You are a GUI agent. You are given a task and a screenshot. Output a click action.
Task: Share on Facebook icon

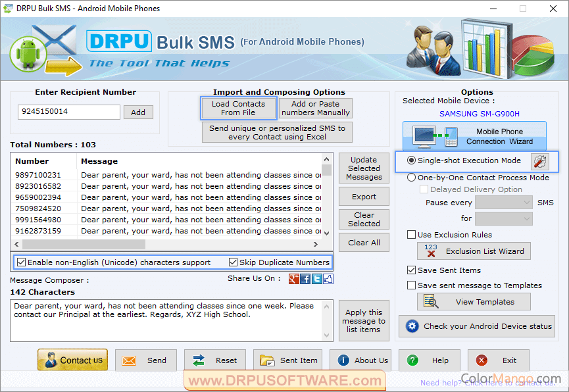point(305,279)
